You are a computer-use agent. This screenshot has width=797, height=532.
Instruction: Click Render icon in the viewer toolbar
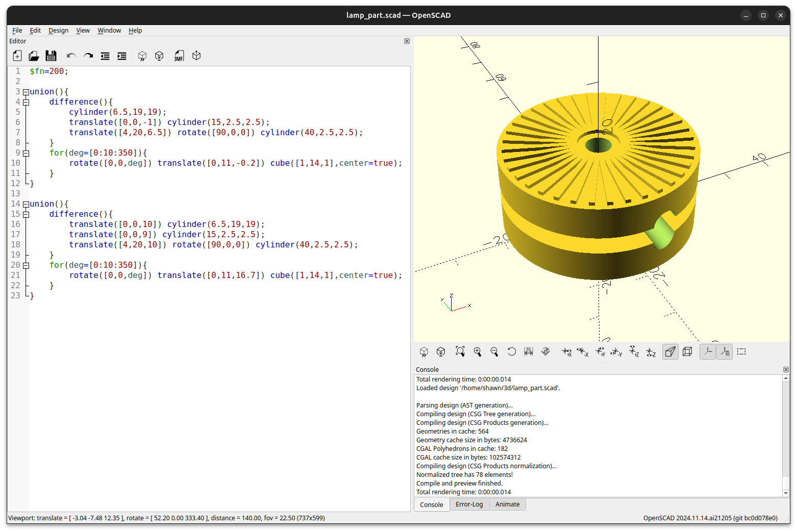(441, 351)
